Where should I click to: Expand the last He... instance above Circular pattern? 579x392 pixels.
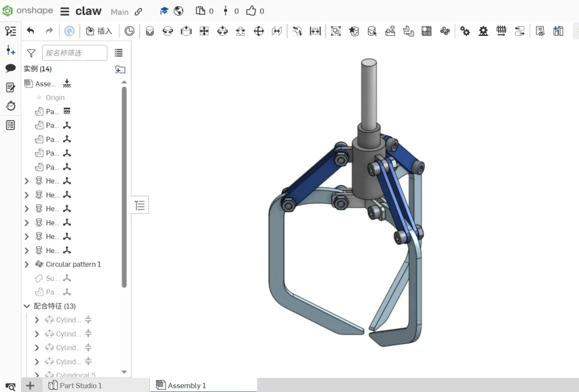point(27,250)
